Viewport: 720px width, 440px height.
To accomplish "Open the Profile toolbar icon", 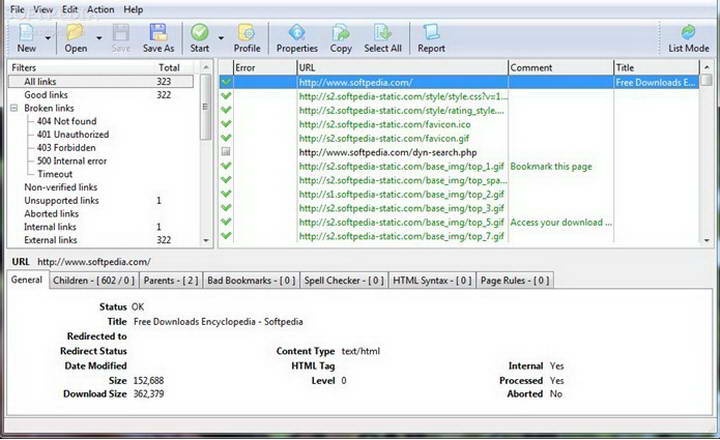I will pyautogui.click(x=247, y=33).
